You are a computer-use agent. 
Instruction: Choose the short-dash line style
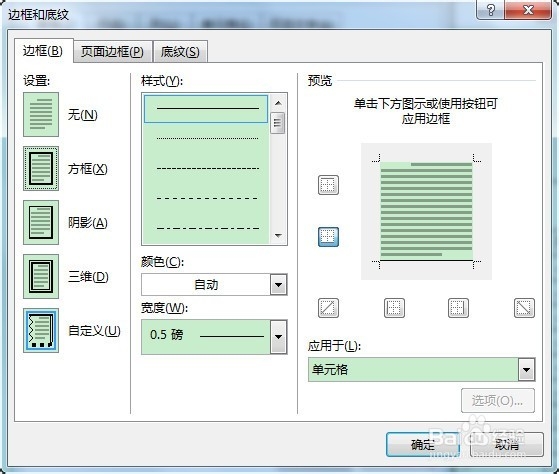[206, 169]
